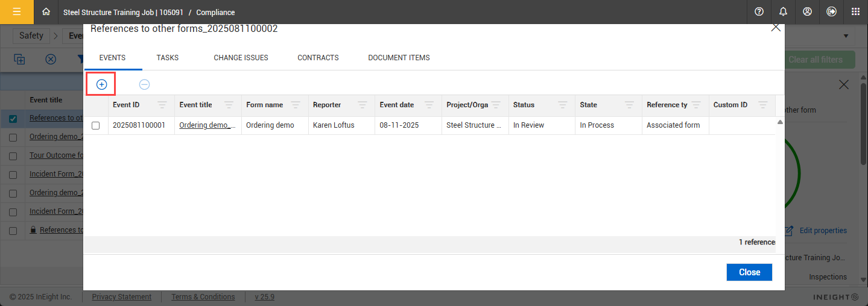Sort by the Event ID column header
868x306 pixels.
126,105
